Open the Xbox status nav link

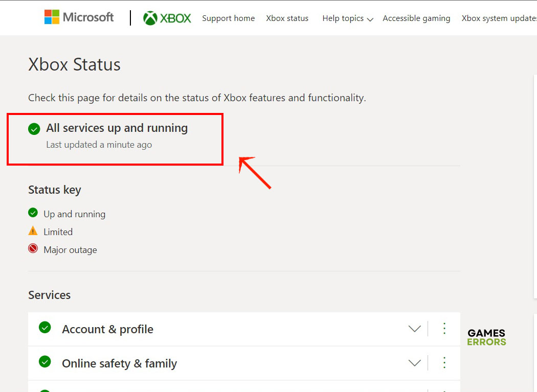287,18
